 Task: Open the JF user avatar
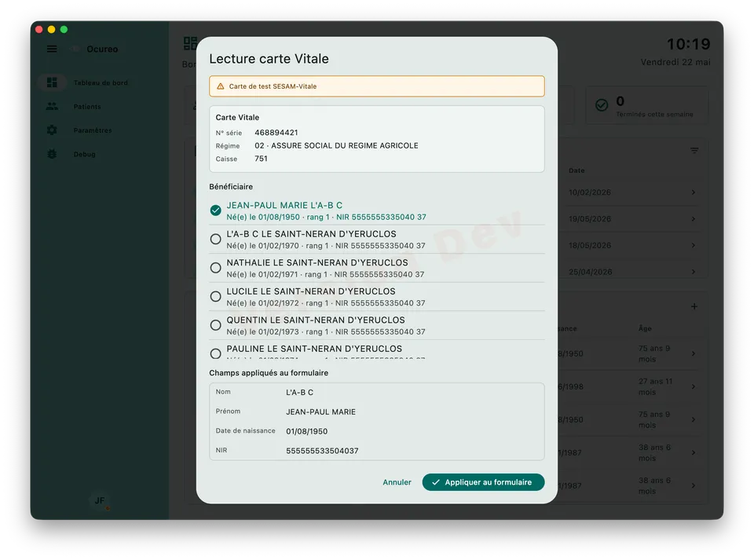click(100, 500)
